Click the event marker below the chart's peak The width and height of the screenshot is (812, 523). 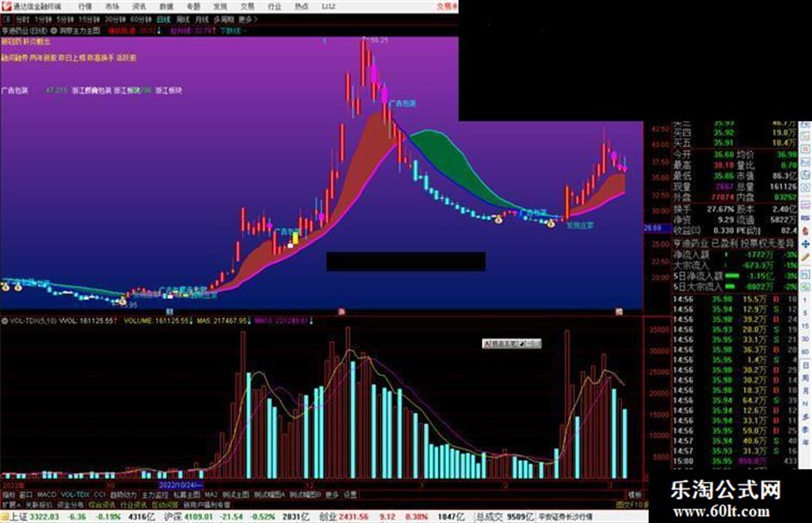click(341, 312)
